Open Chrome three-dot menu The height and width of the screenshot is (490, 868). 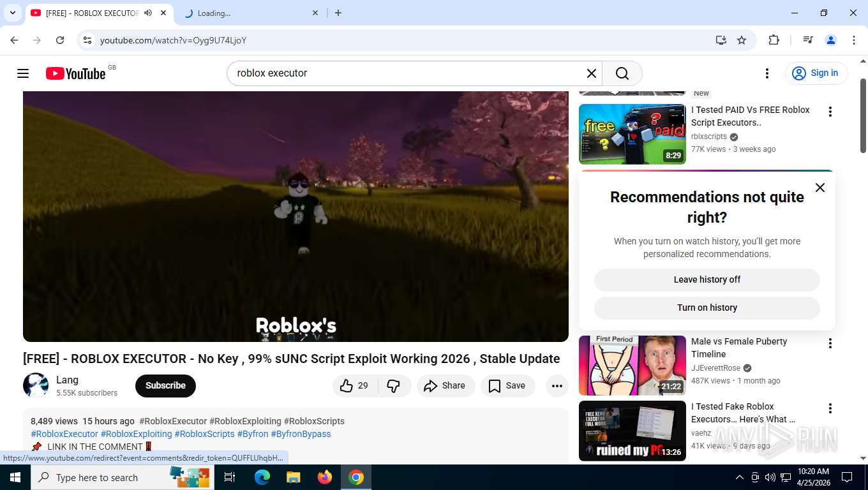click(x=854, y=40)
